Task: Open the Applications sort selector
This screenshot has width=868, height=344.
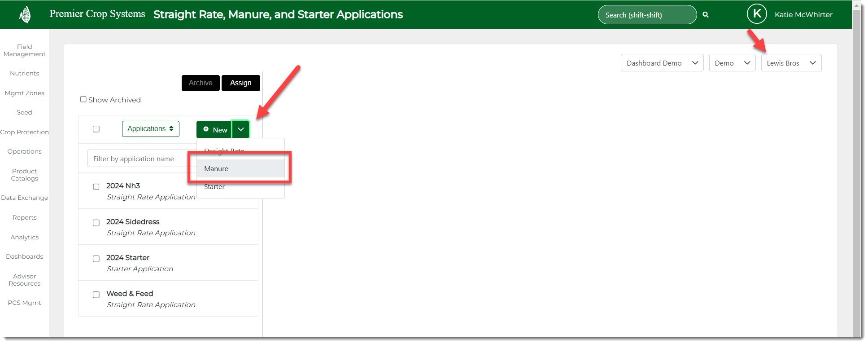Action: pyautogui.click(x=150, y=129)
